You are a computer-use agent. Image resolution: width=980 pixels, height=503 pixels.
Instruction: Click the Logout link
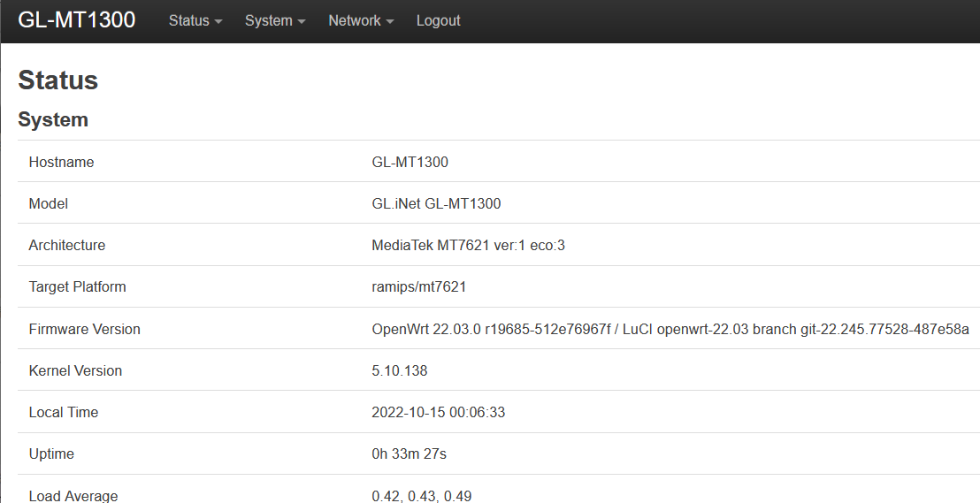click(x=438, y=20)
